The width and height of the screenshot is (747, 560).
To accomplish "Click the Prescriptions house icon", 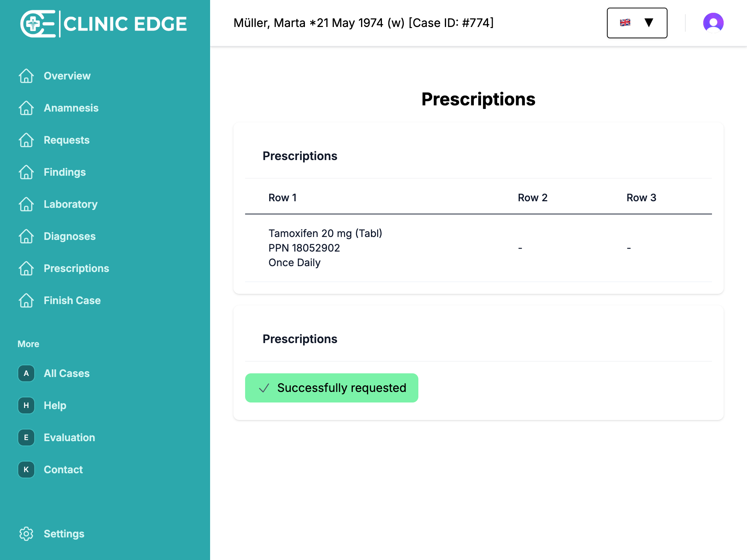I will 26,268.
